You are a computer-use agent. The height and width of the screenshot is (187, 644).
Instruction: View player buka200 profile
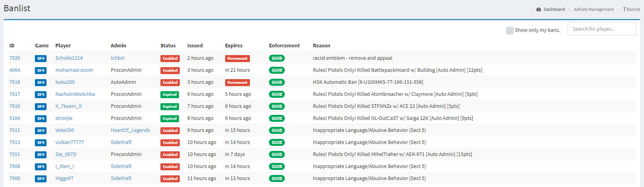(x=65, y=82)
